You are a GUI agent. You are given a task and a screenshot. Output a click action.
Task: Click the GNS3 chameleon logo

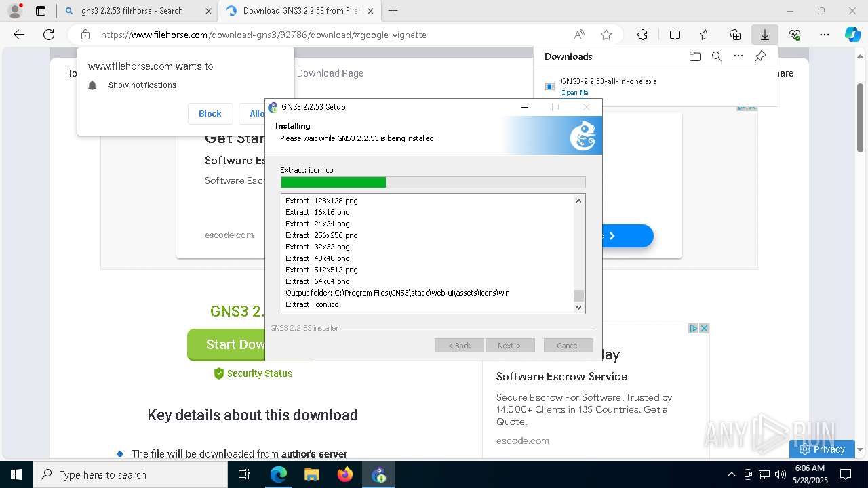583,136
